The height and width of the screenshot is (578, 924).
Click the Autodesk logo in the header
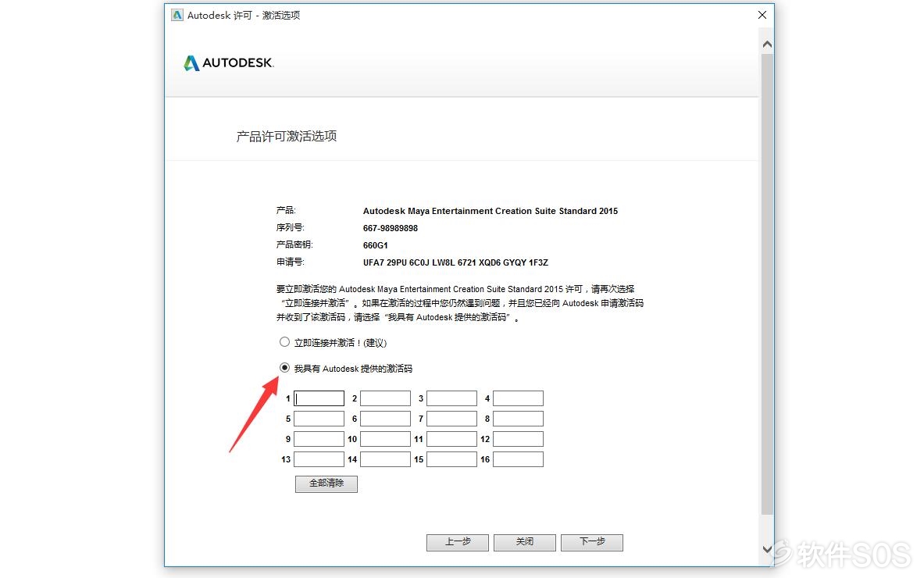pyautogui.click(x=229, y=63)
